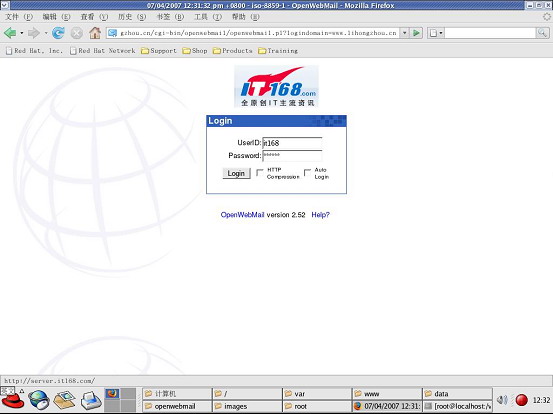This screenshot has height=414, width=553.
Task: Switch to the root@localhost terminal window
Action: (x=457, y=406)
